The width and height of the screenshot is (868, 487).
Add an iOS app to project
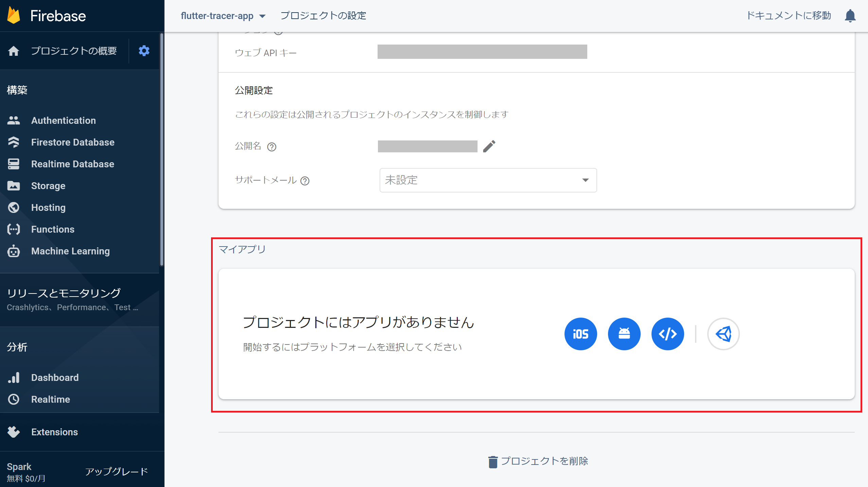[580, 334]
